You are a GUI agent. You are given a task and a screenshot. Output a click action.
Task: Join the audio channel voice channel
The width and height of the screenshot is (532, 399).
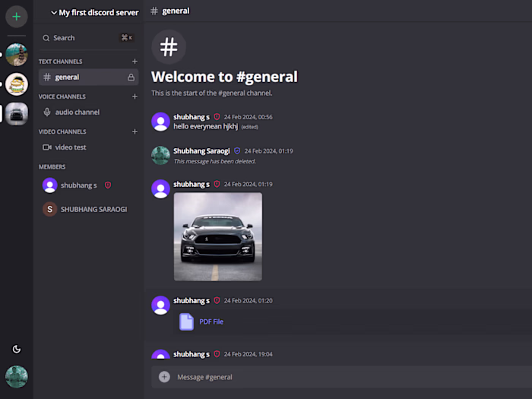[89, 112]
